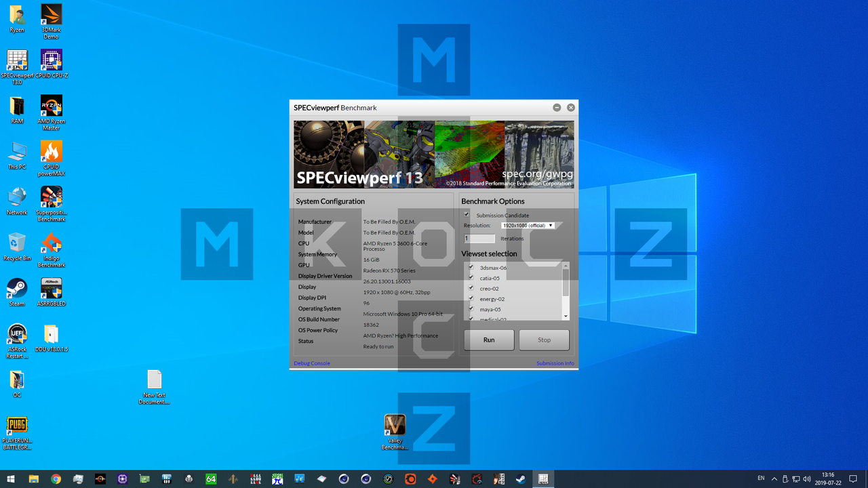Select the New Text Document file
Viewport: 868px width, 488px height.
(154, 387)
